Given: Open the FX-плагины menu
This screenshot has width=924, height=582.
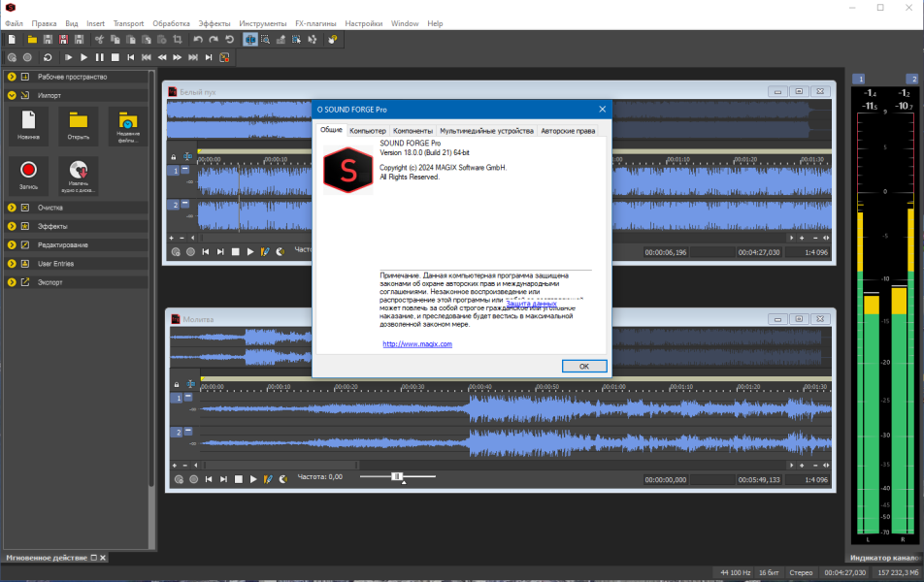Looking at the screenshot, I should point(315,23).
